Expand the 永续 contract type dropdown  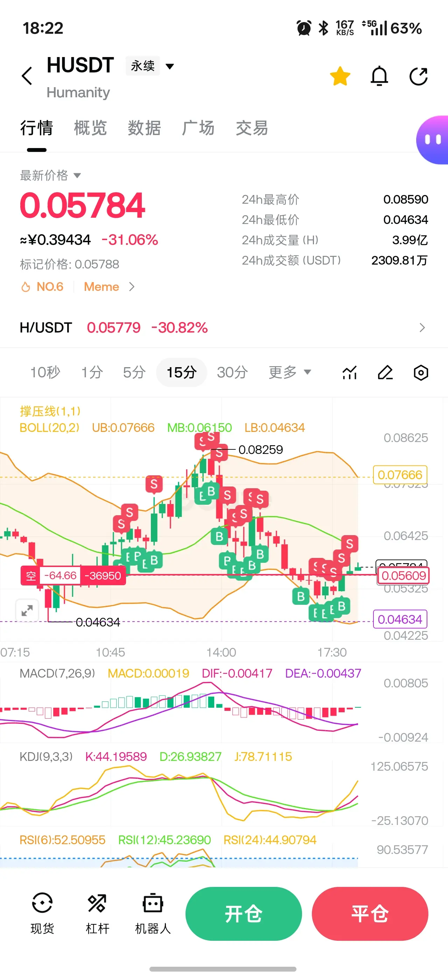point(150,66)
